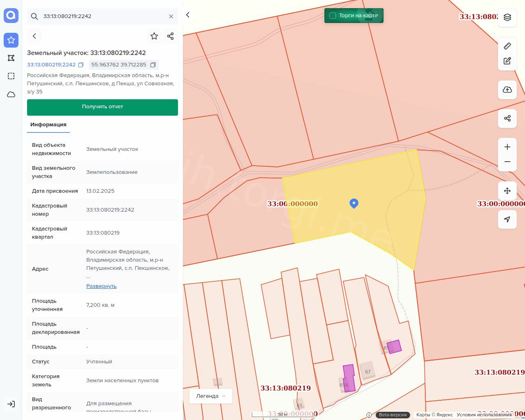Copy coordinates 55.963762 39.712285
525x420 pixels.
153,65
